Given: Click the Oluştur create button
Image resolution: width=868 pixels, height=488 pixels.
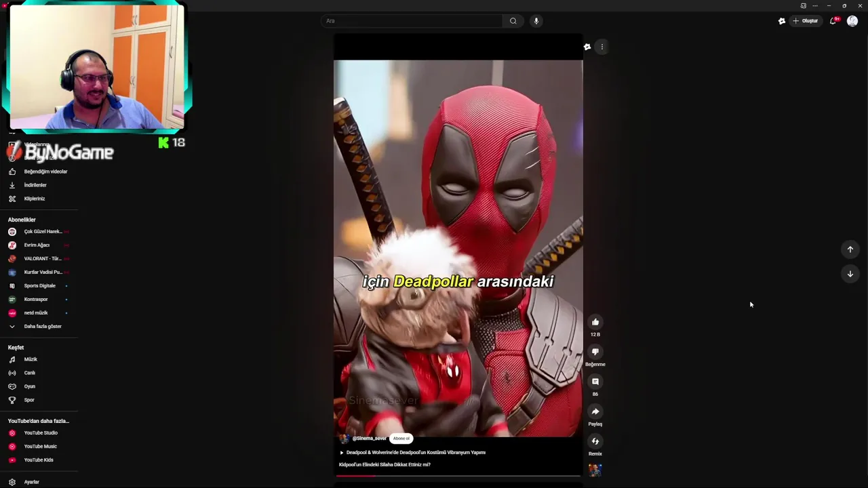Looking at the screenshot, I should [806, 21].
